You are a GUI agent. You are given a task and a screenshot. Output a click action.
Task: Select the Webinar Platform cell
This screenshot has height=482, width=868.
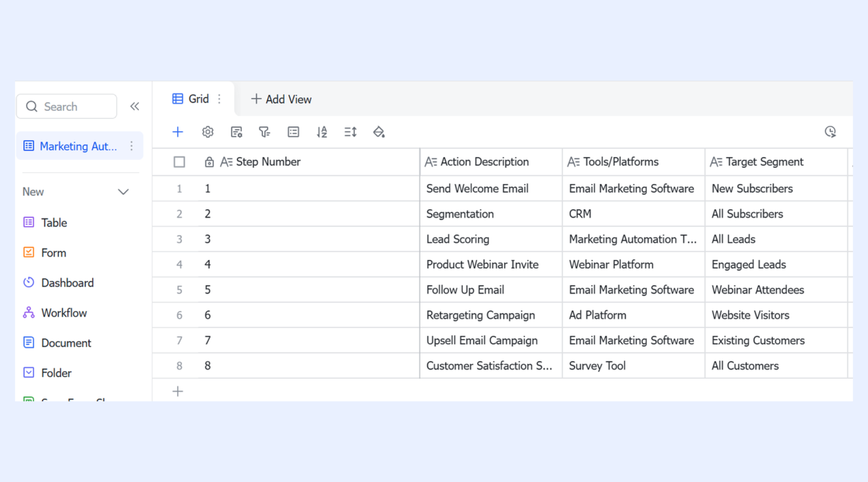click(634, 264)
